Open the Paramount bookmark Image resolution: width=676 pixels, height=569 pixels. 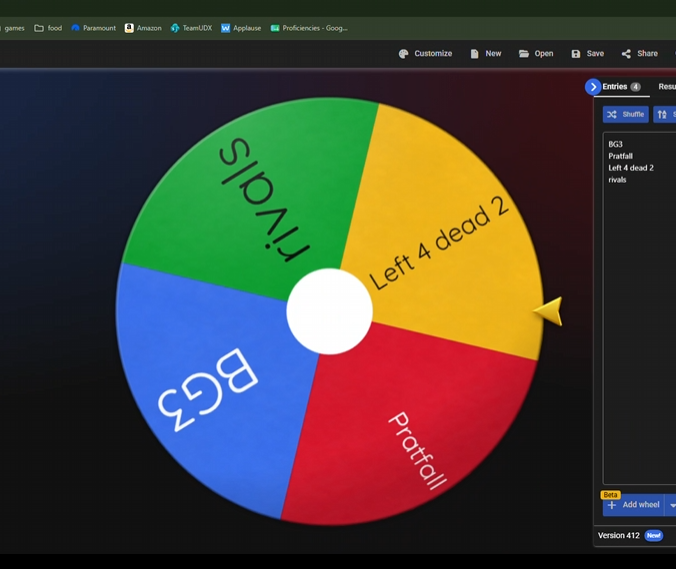pos(94,28)
